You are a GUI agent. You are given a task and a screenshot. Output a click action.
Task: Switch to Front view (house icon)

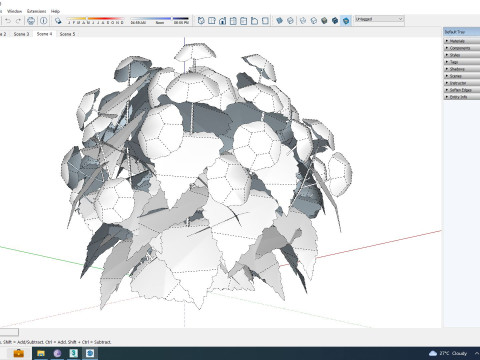[222, 21]
